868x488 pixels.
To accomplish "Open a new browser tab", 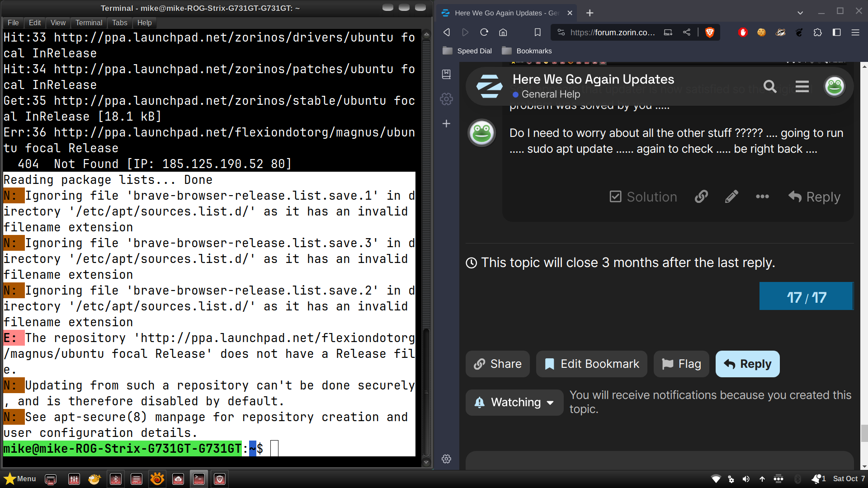I will (x=590, y=13).
